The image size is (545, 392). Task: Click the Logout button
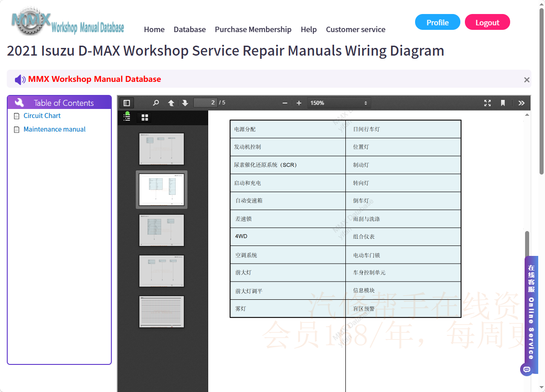pyautogui.click(x=488, y=22)
